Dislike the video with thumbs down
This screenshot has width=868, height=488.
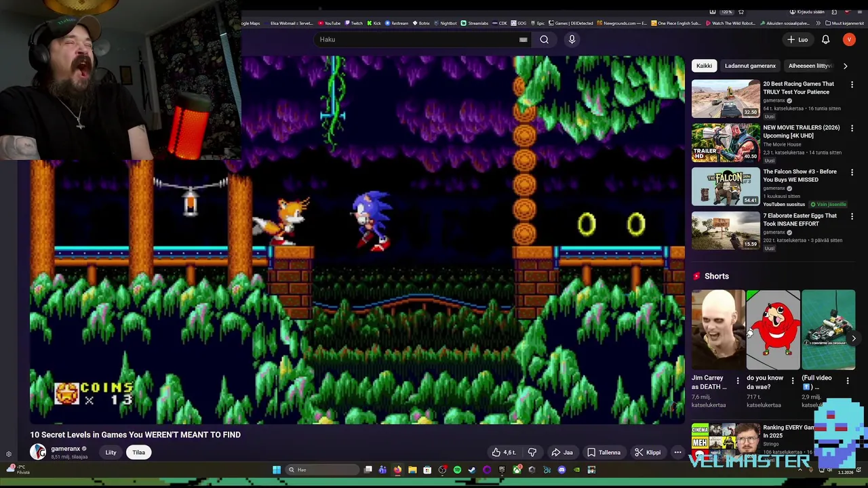532,452
